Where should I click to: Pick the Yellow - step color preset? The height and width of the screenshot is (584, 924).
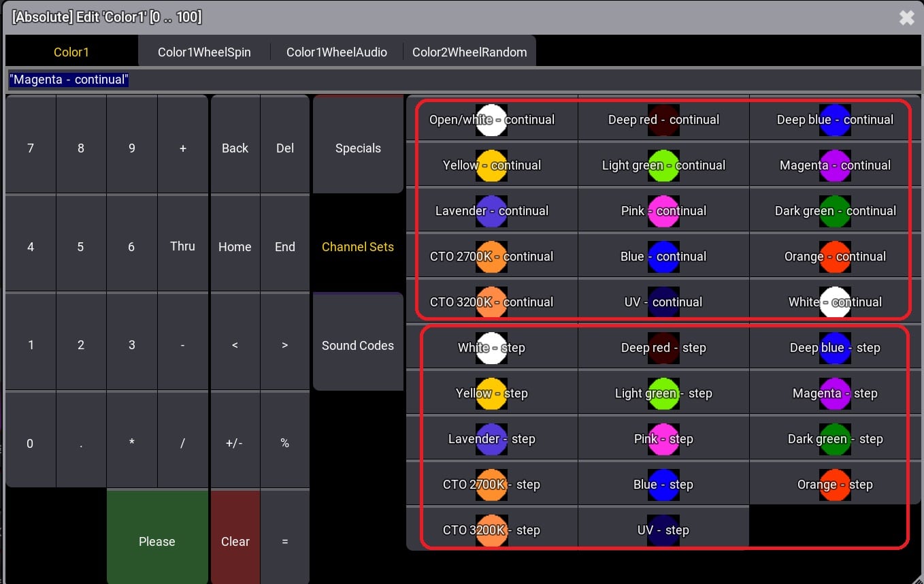click(491, 393)
